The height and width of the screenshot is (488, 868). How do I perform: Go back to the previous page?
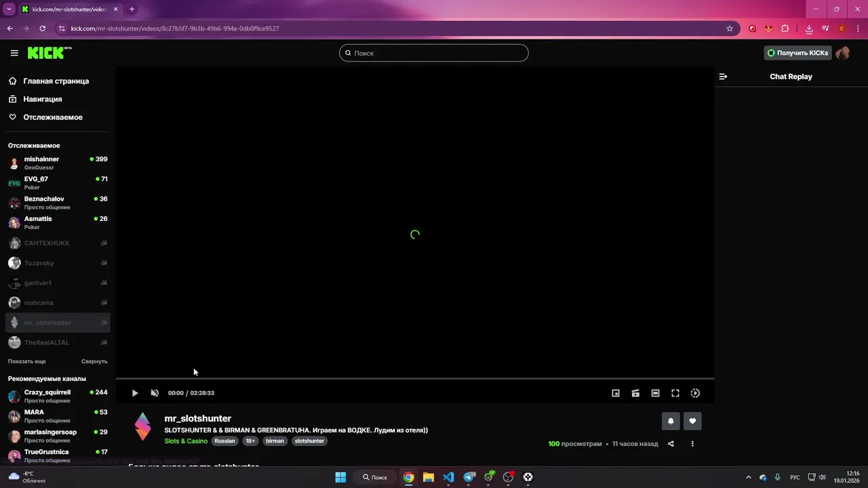point(9,28)
